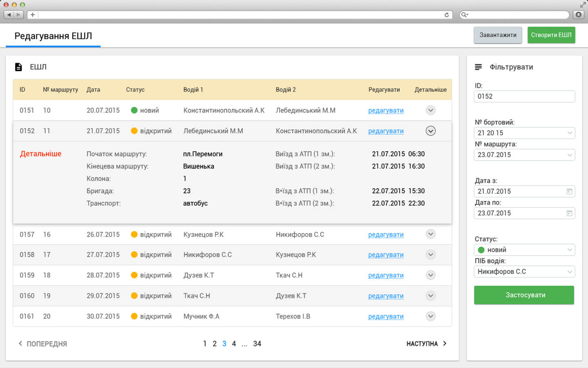Select the Редагування ЕШЛ tab

point(53,36)
